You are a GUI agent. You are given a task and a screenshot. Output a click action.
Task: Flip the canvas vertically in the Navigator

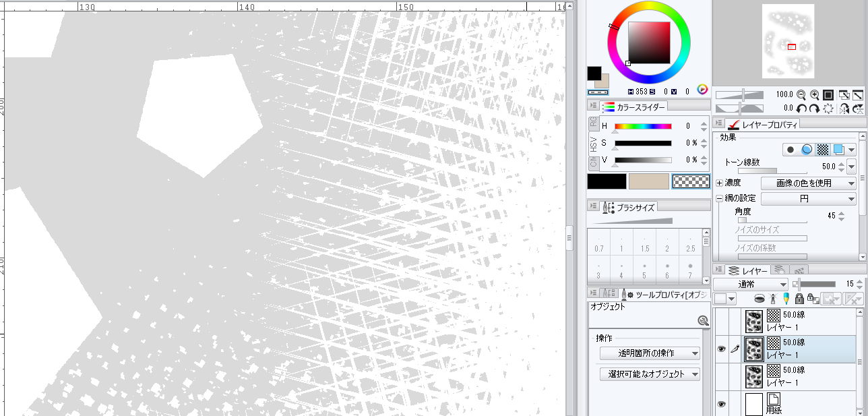point(858,108)
